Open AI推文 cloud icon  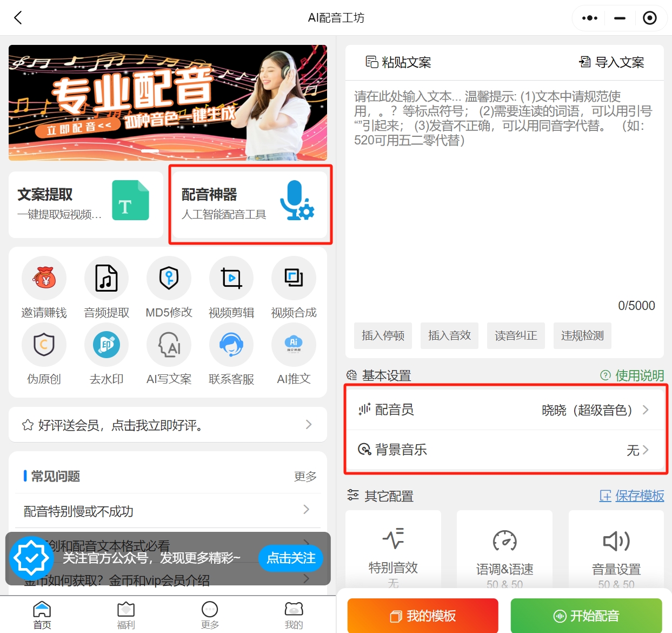[x=294, y=345]
